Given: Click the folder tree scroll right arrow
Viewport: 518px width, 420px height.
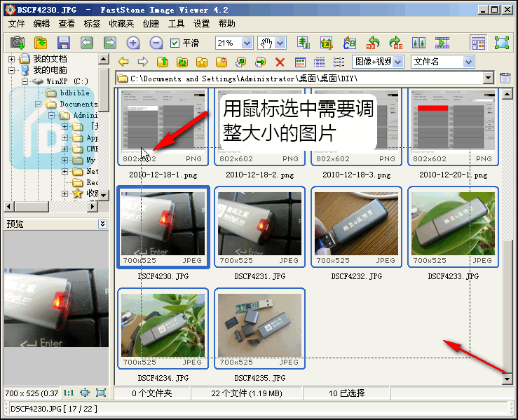Looking at the screenshot, I should tap(93, 207).
